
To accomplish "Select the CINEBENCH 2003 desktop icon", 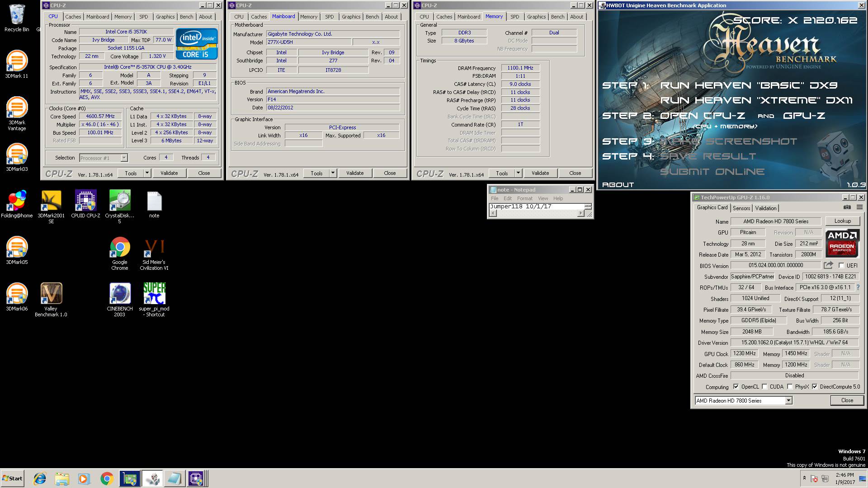I will 120,300.
